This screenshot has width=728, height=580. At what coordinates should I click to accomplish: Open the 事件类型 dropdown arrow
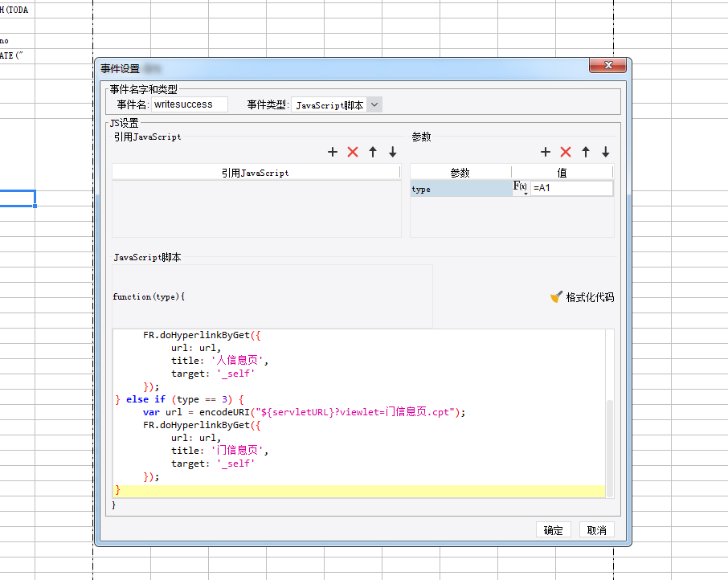click(374, 105)
